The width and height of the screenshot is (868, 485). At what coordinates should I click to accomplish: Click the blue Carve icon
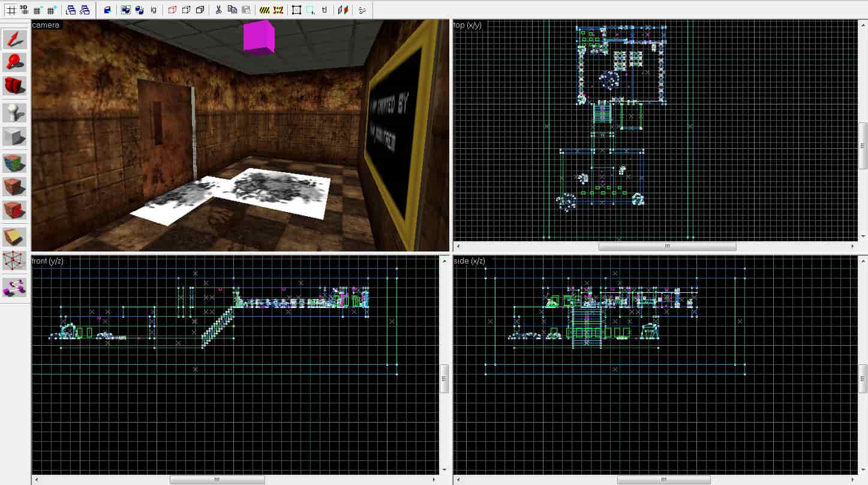click(107, 10)
